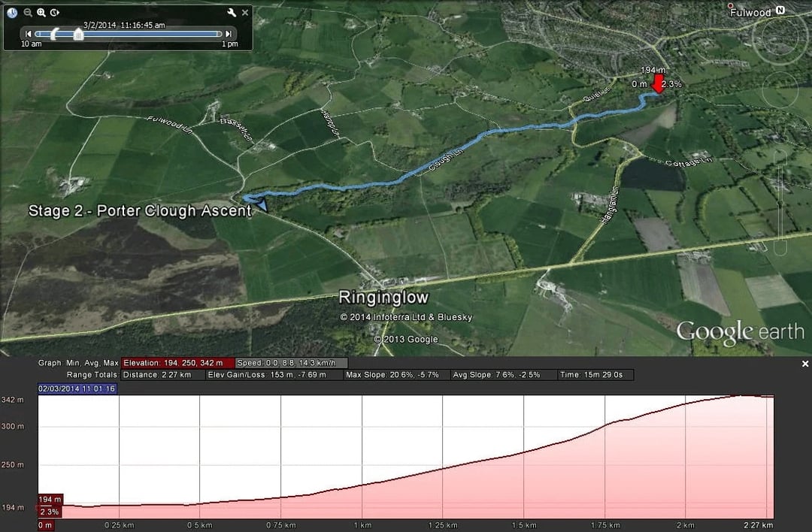Select the Stage 2 Porter Clough Ascent placemark
Screen dimensions: 812x532
click(140, 211)
